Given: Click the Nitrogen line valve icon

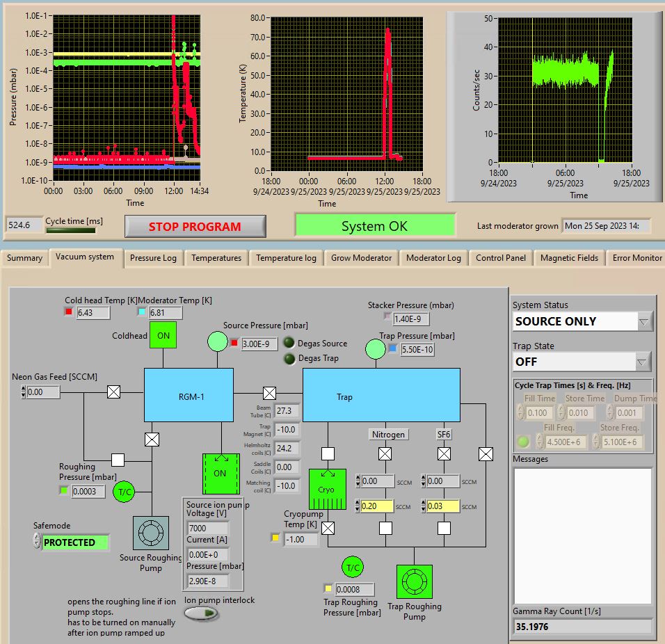Looking at the screenshot, I should 385,454.
